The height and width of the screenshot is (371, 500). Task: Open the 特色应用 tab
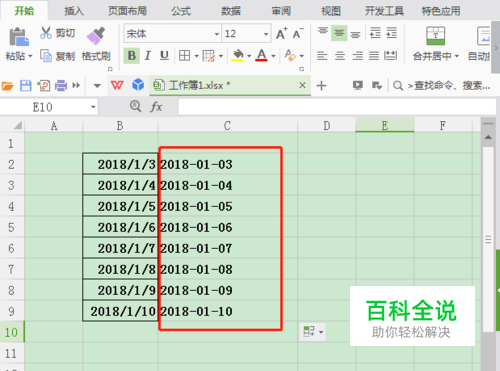pos(441,11)
